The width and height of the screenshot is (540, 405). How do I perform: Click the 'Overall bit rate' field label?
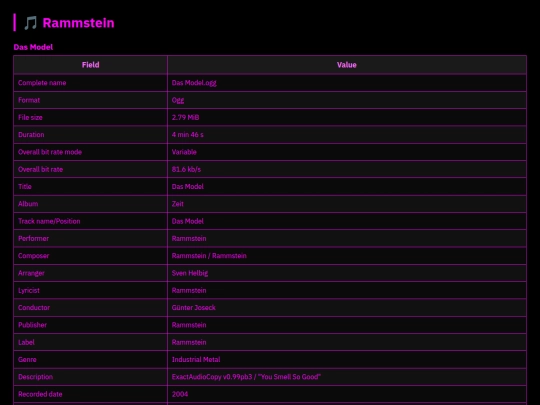coord(40,169)
